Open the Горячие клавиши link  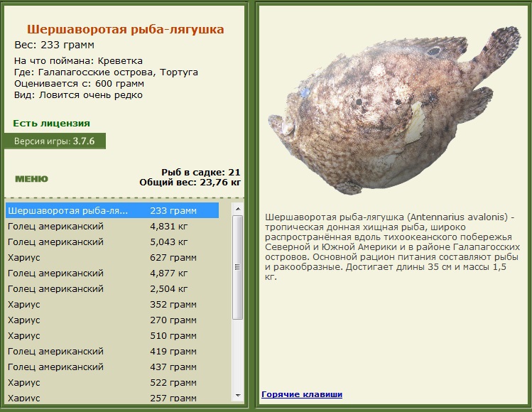point(302,394)
